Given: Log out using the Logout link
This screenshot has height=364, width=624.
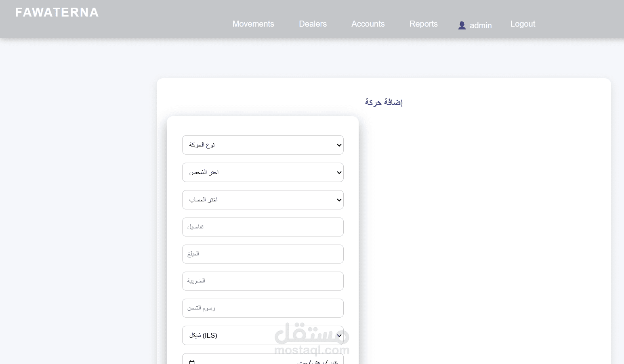Looking at the screenshot, I should pos(523,24).
